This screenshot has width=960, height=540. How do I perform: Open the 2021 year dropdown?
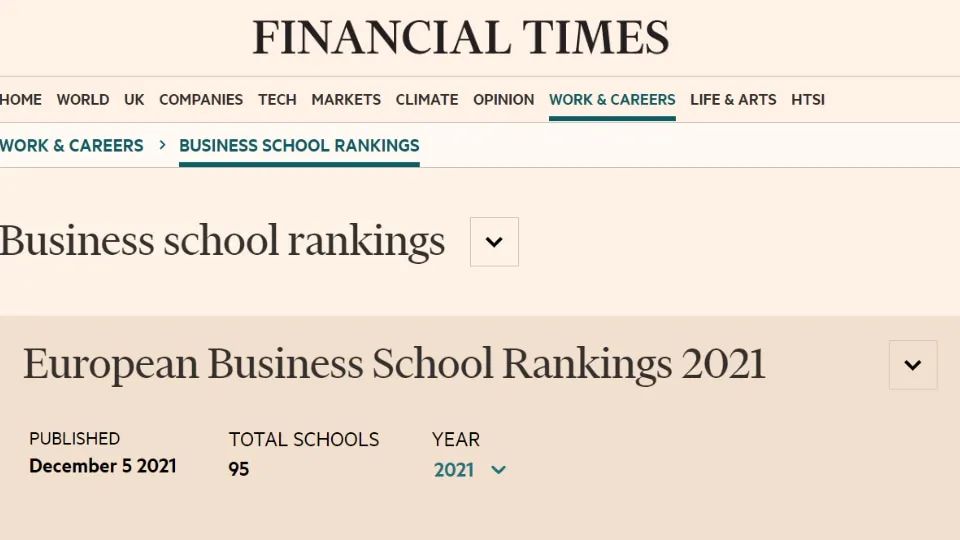click(x=470, y=469)
